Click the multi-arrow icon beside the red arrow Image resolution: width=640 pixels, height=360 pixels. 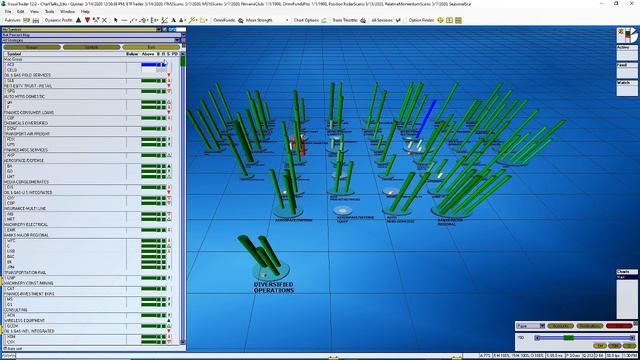coord(96,20)
